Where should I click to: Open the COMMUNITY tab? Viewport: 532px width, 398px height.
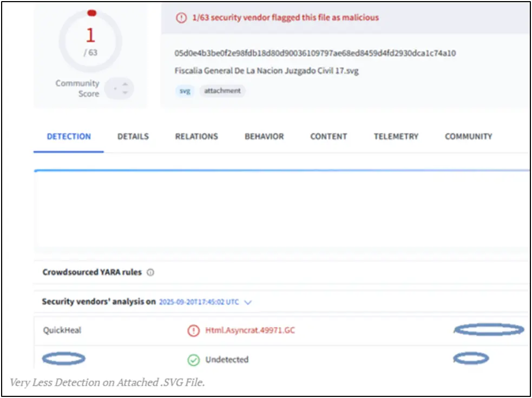[x=468, y=136]
